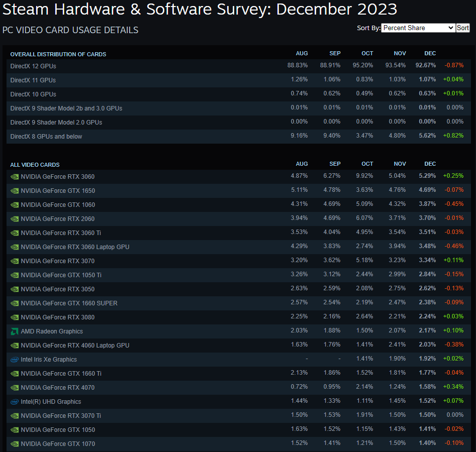
Task: Click NVIDIA logo beside RTX 3060 Ti
Action: click(x=15, y=233)
